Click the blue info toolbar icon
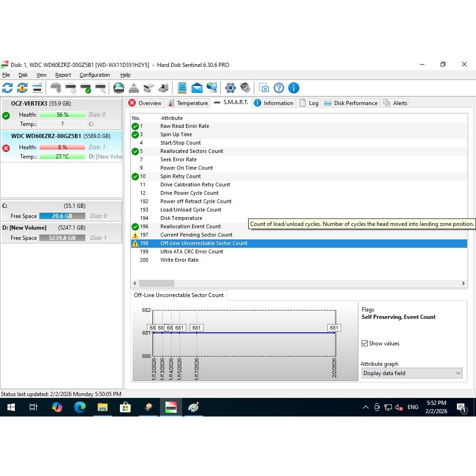This screenshot has width=476, height=476. (x=293, y=88)
